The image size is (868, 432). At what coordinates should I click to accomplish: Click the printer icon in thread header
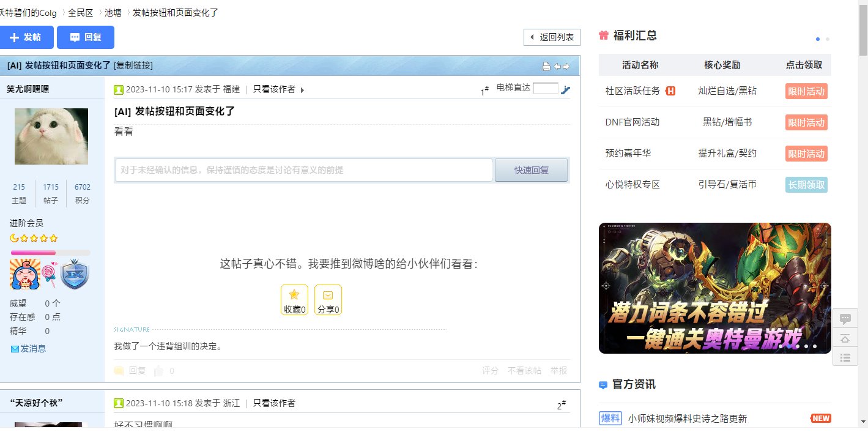pos(546,66)
